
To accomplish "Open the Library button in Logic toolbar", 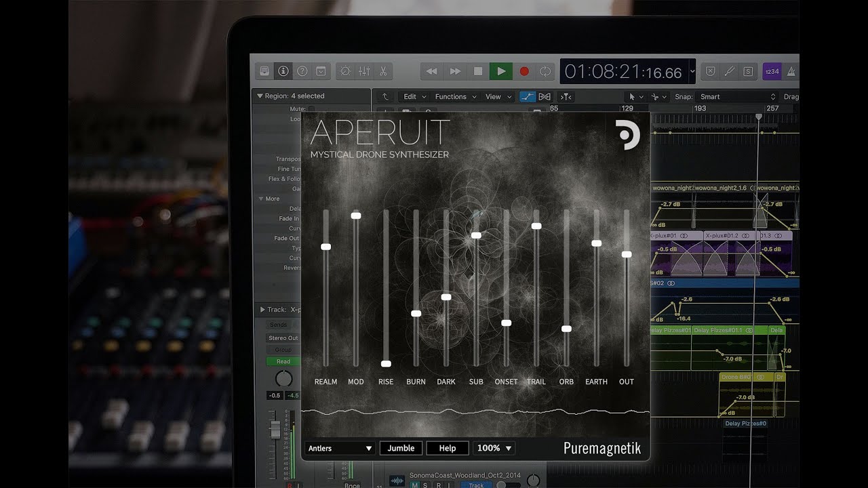I will pyautogui.click(x=264, y=70).
